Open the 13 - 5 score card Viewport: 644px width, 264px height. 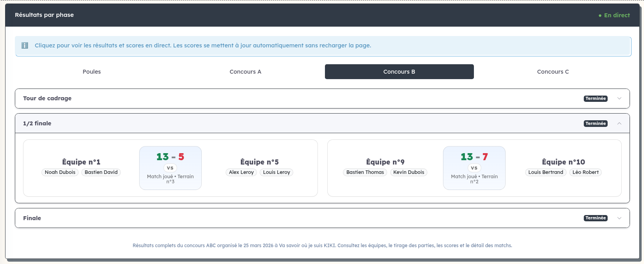tap(170, 168)
